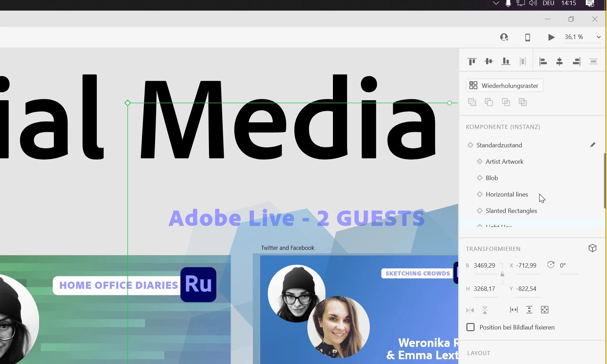Click the large Media title text
This screenshot has height=364, width=607.
(288, 117)
